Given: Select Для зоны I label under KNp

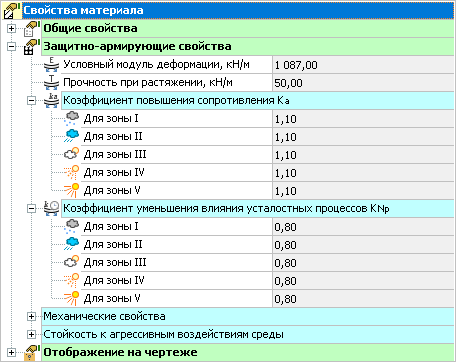Looking at the screenshot, I should [111, 227].
